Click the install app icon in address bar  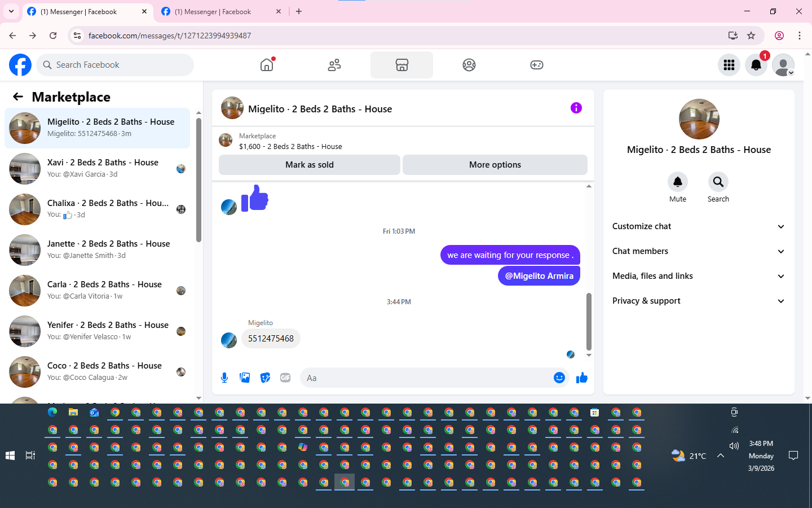point(733,36)
